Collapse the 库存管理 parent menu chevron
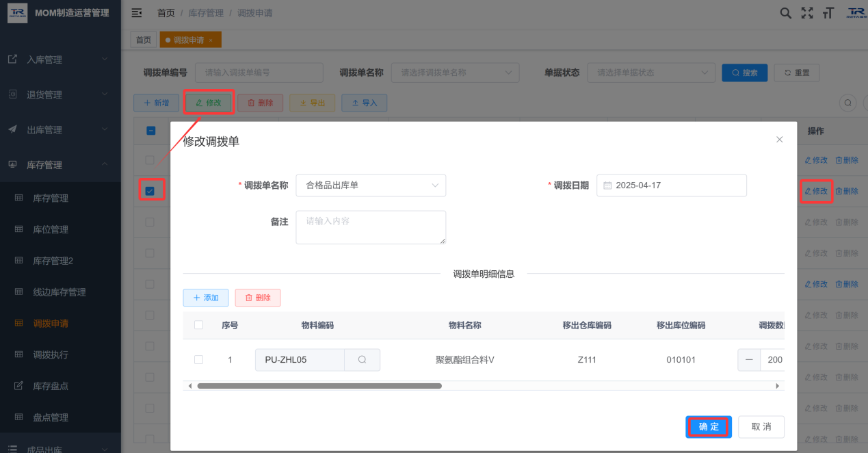The image size is (868, 453). (105, 164)
